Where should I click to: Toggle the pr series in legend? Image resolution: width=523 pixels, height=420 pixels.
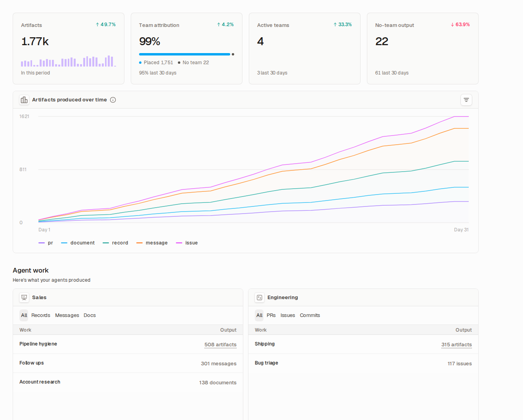[46, 243]
